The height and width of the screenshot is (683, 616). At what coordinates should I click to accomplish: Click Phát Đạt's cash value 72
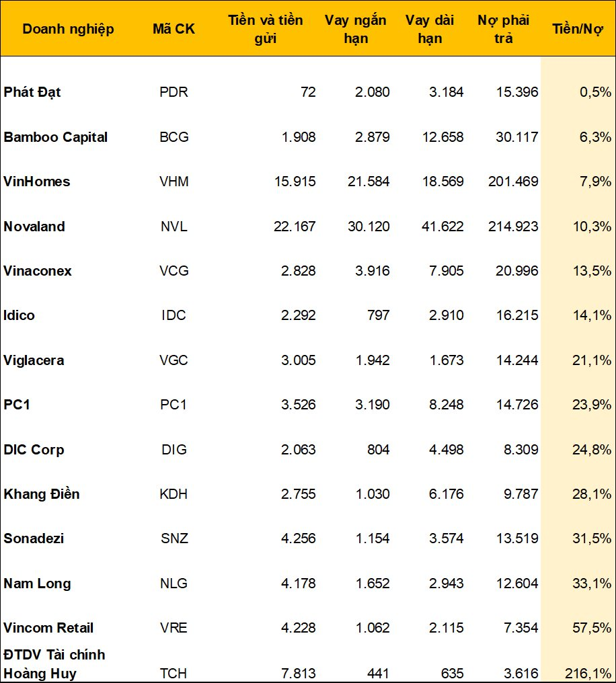(x=308, y=92)
